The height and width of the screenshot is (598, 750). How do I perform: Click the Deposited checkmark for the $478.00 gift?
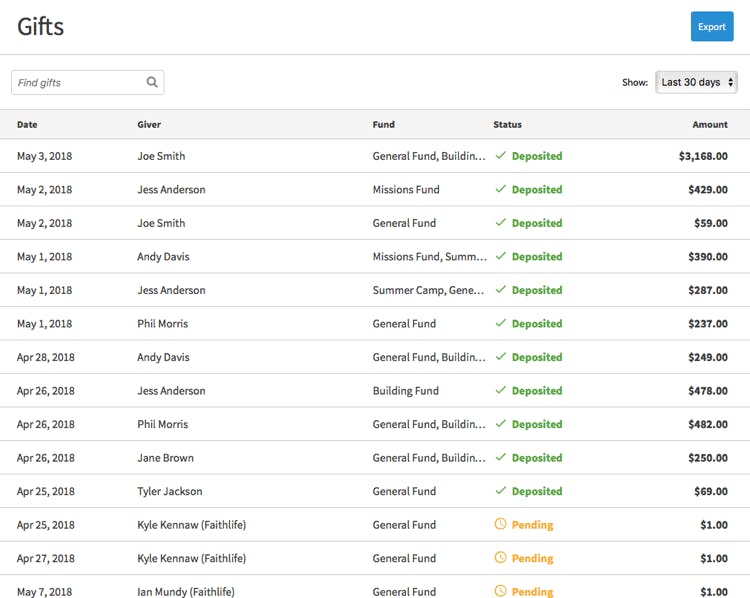click(501, 390)
